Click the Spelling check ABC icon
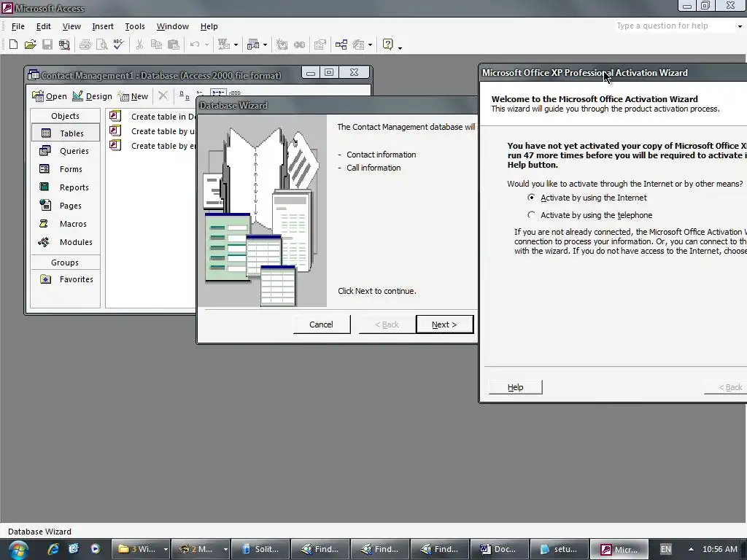The width and height of the screenshot is (747, 560). click(119, 44)
